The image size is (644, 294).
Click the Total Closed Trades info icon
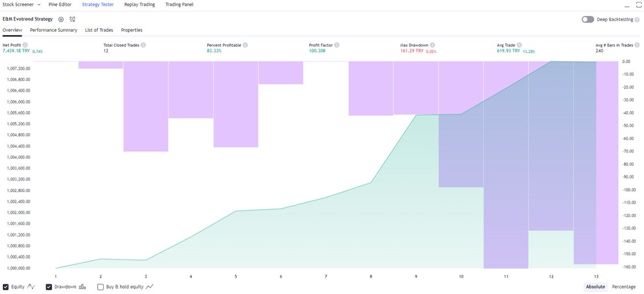(143, 46)
